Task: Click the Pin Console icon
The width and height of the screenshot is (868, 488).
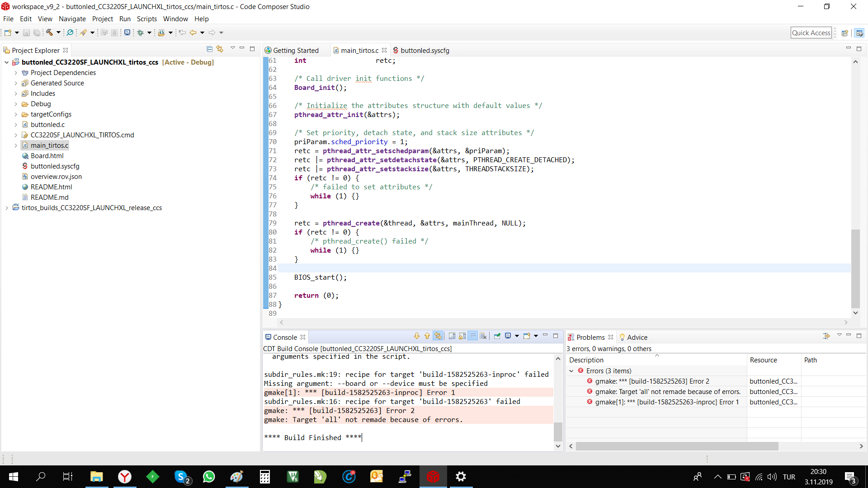Action: pos(497,336)
